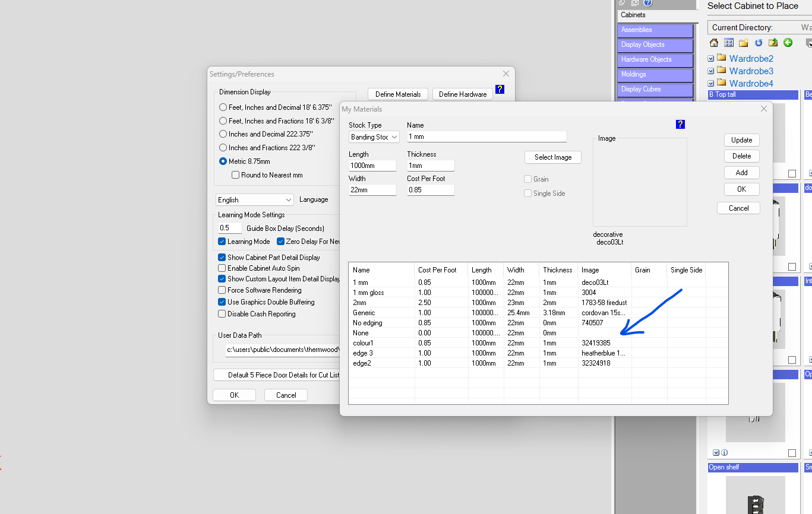The height and width of the screenshot is (514, 812).
Task: Toggle the Enable Cabinet Auto Spin checkbox
Action: pos(222,268)
